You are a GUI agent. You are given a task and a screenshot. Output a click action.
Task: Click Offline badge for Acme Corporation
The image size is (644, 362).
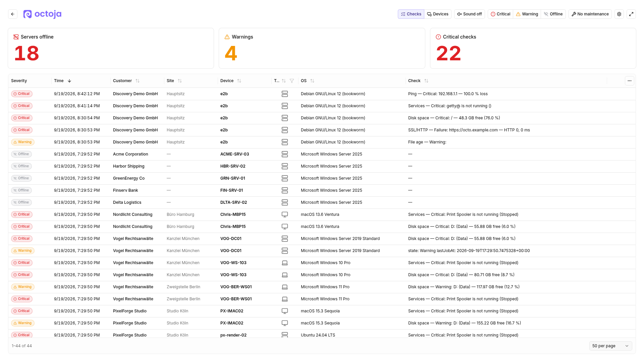[x=21, y=154]
